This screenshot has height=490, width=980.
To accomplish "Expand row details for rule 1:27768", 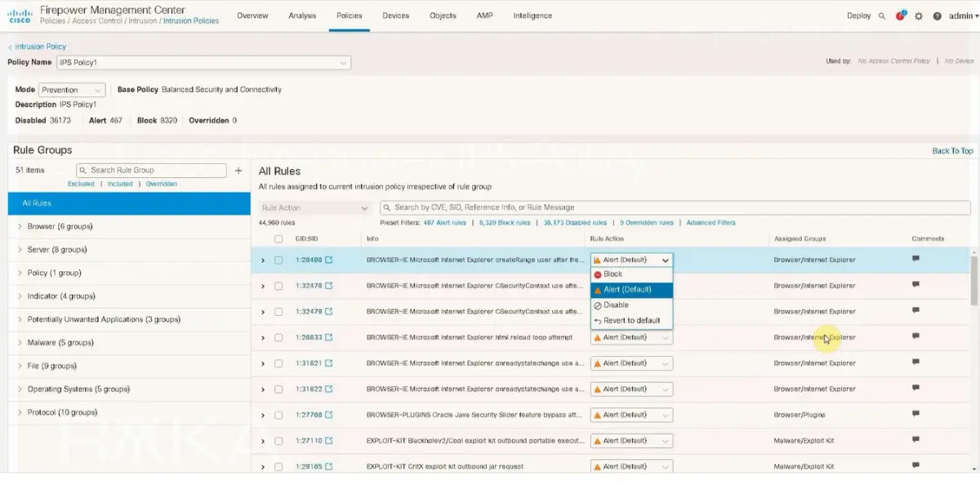I will click(x=263, y=416).
